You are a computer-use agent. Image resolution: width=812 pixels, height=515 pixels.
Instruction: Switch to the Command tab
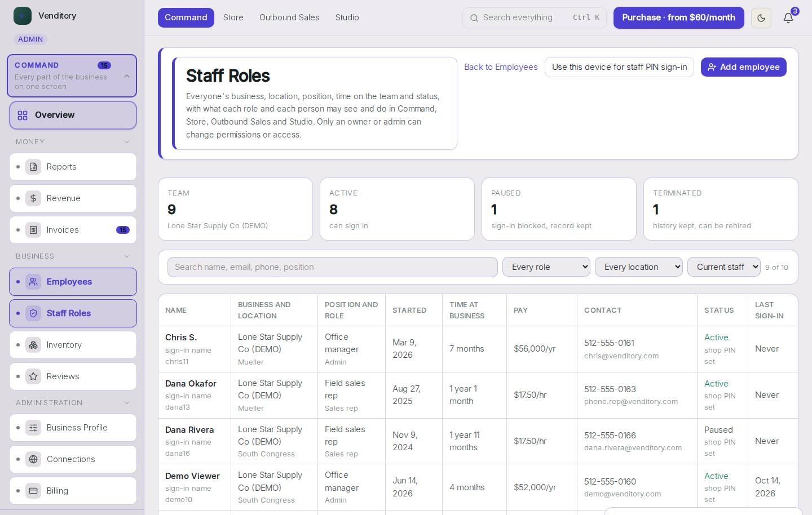pos(186,18)
